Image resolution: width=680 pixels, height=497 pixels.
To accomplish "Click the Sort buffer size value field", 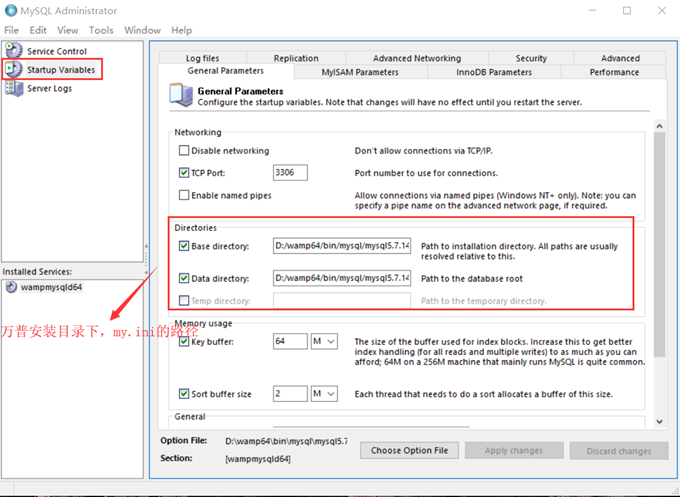I will pos(290,394).
